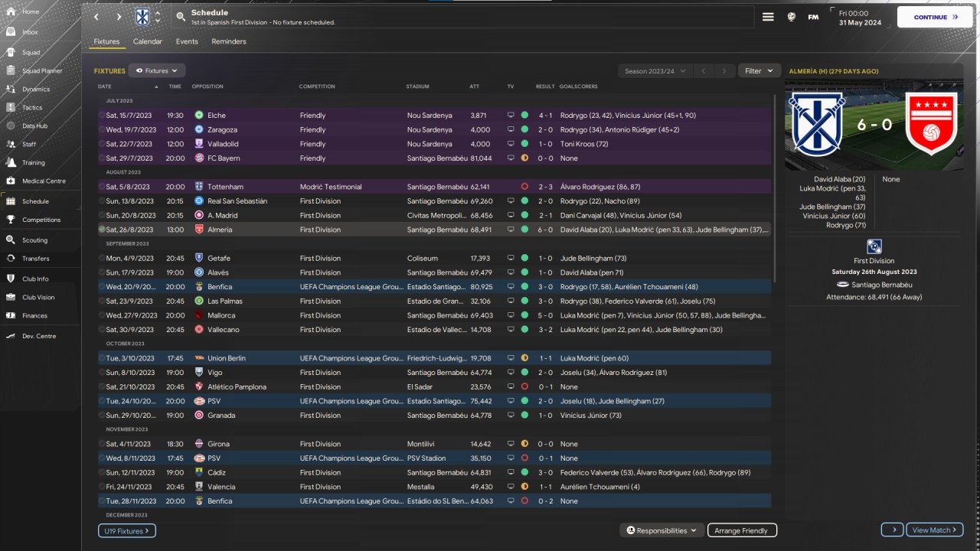Open the club switcher up/down arrows
The width and height of the screenshot is (980, 551).
click(x=158, y=17)
